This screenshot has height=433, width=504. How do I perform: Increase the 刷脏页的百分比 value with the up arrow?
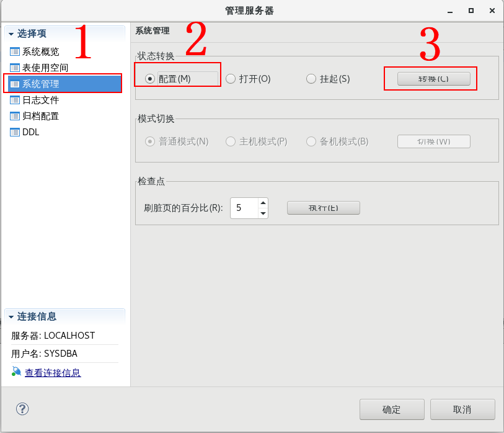[263, 203]
